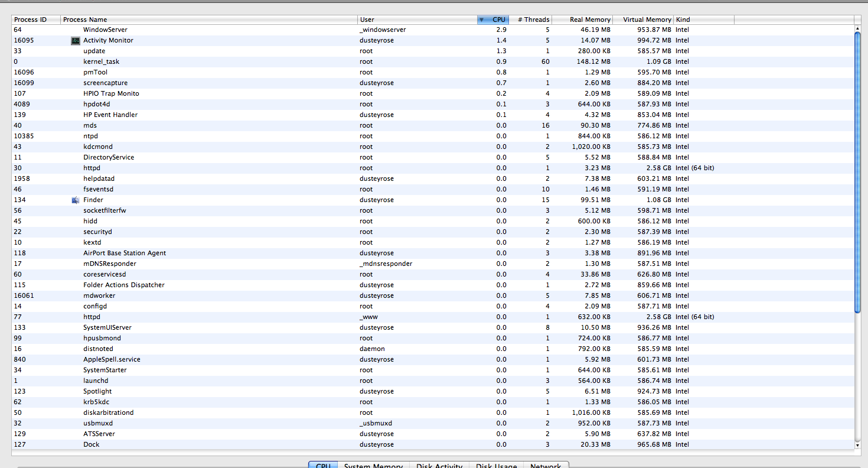
Task: Switch to the System Memory tab
Action: point(373,465)
